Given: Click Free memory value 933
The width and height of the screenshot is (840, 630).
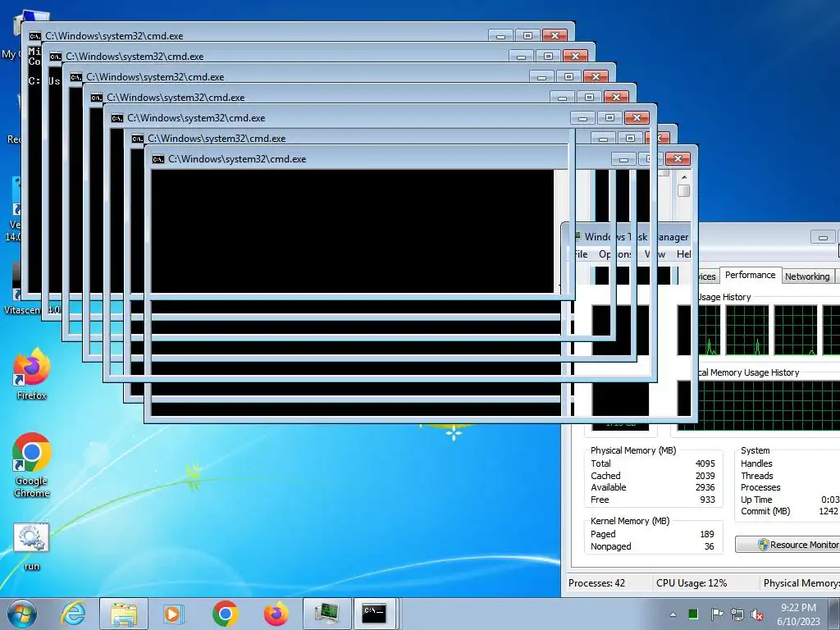Looking at the screenshot, I should pyautogui.click(x=707, y=500).
